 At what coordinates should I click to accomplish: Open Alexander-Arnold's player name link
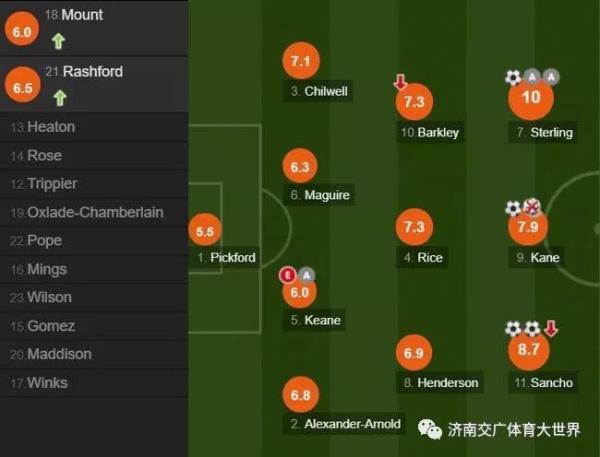pyautogui.click(x=345, y=424)
